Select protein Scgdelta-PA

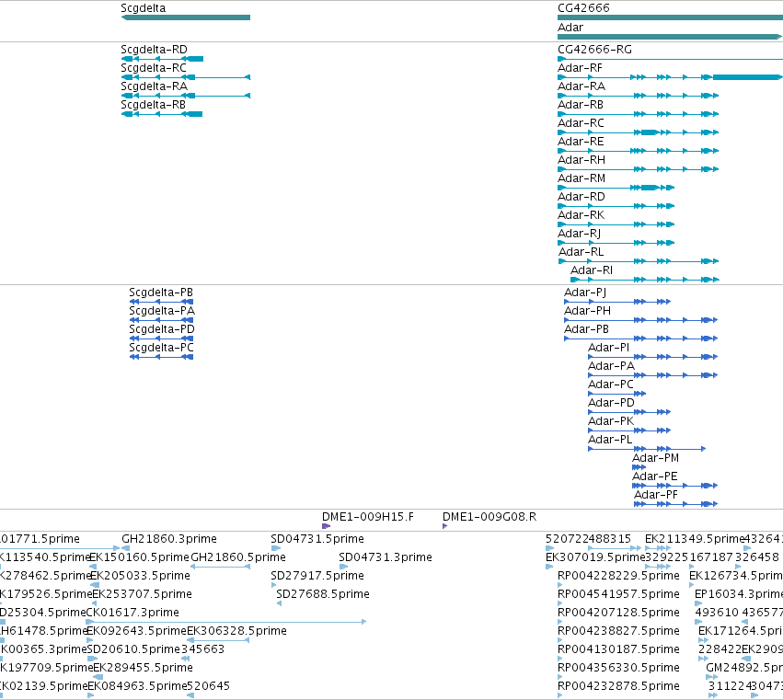[x=162, y=311]
